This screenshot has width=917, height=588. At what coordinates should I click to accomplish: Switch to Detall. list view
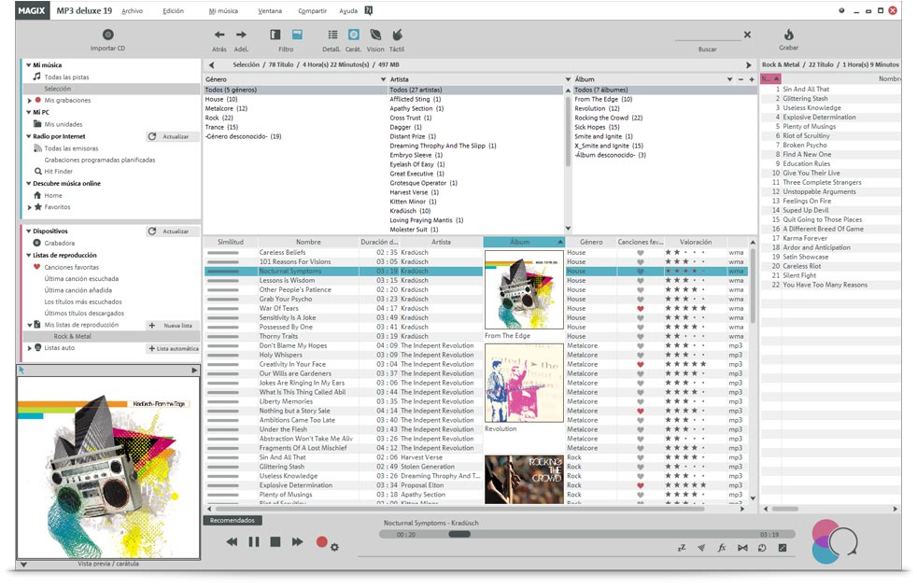(x=332, y=35)
